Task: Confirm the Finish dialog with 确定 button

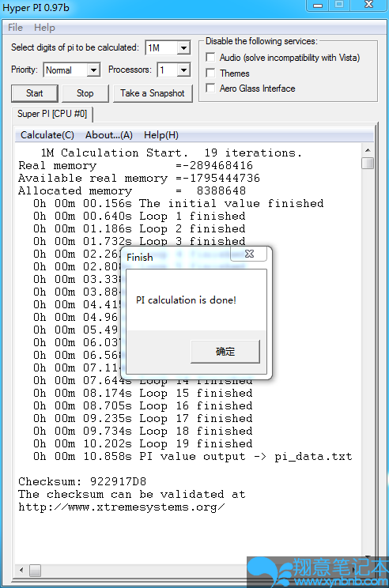Action: 225,352
